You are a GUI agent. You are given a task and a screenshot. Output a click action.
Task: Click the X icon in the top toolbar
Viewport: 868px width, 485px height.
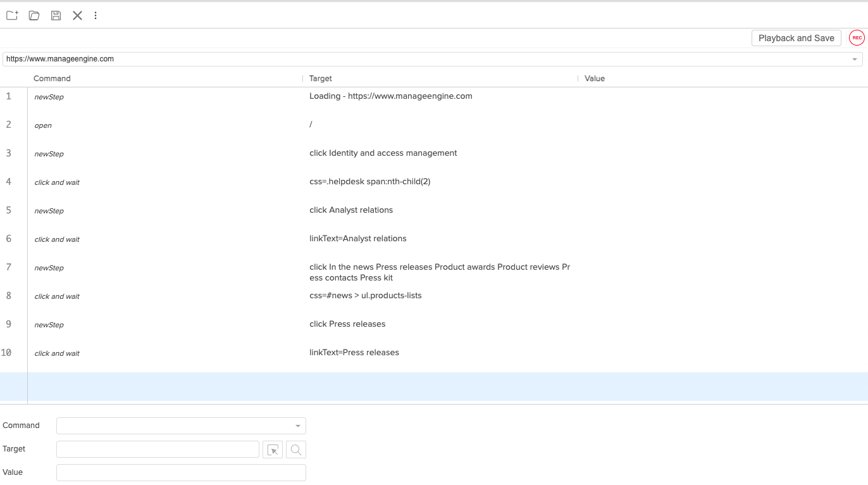[77, 15]
